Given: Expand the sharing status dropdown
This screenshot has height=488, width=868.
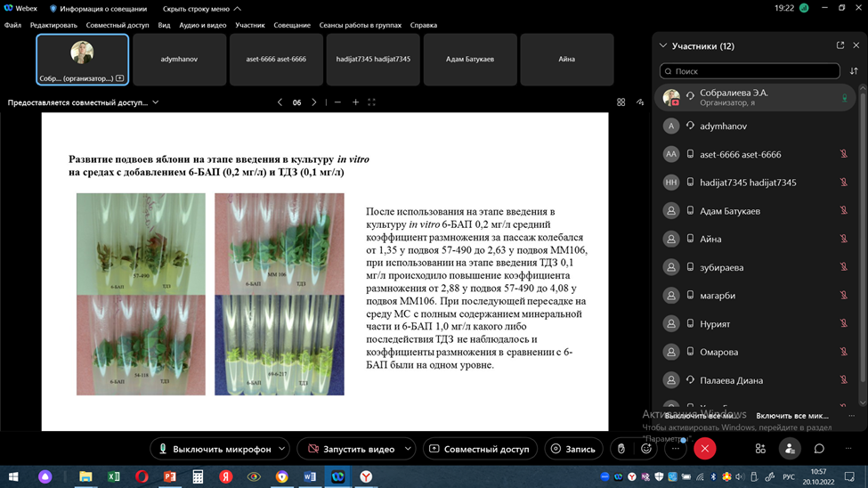Looking at the screenshot, I should tap(156, 102).
